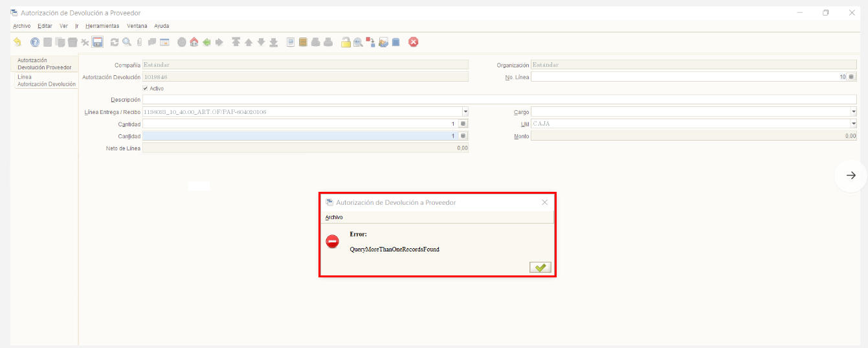Exit the window with the red X toolbar icon
868x348 pixels.
[x=413, y=42]
